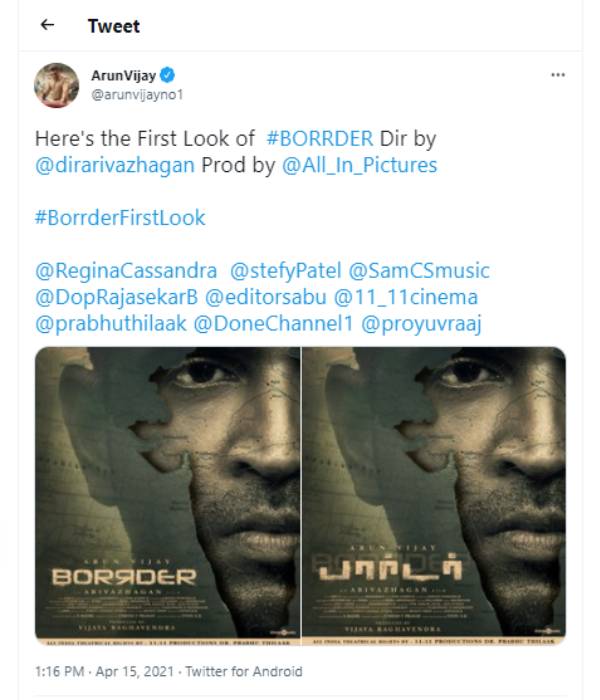600x700 pixels.
Task: View the Tamil title poster image
Action: coord(434,496)
